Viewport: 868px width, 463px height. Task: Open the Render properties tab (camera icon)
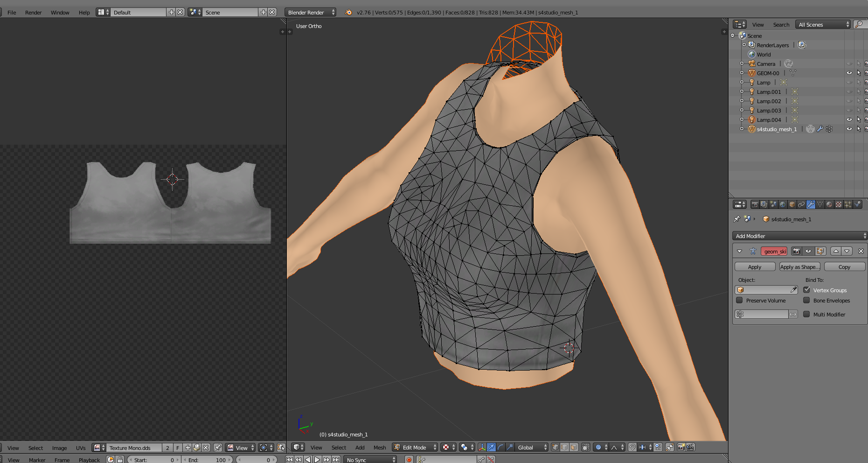[755, 204]
